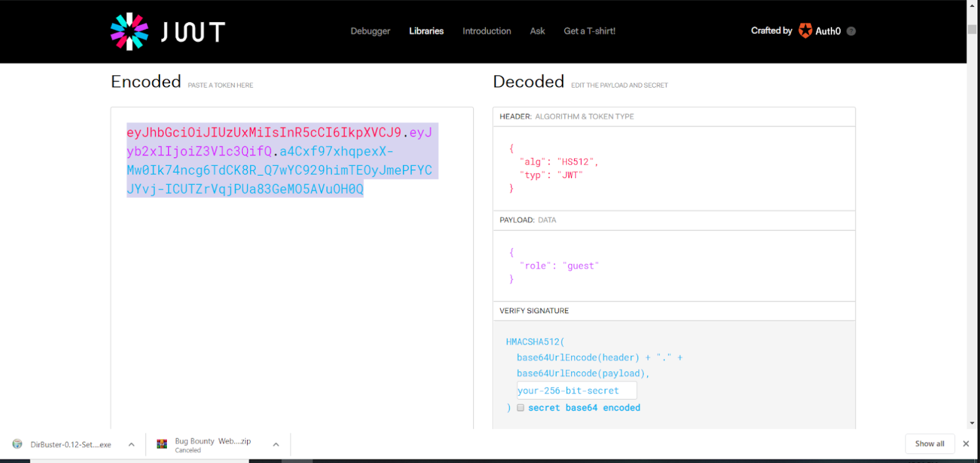Expand Bug Bounty zip download options arrow
980x463 pixels.
(276, 445)
